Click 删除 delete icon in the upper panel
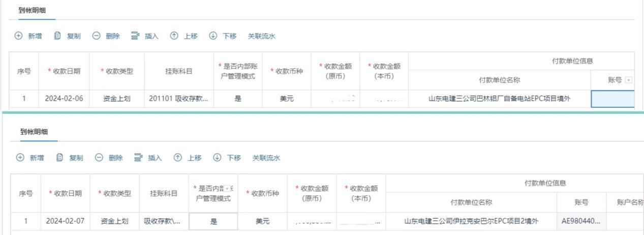 click(96, 36)
